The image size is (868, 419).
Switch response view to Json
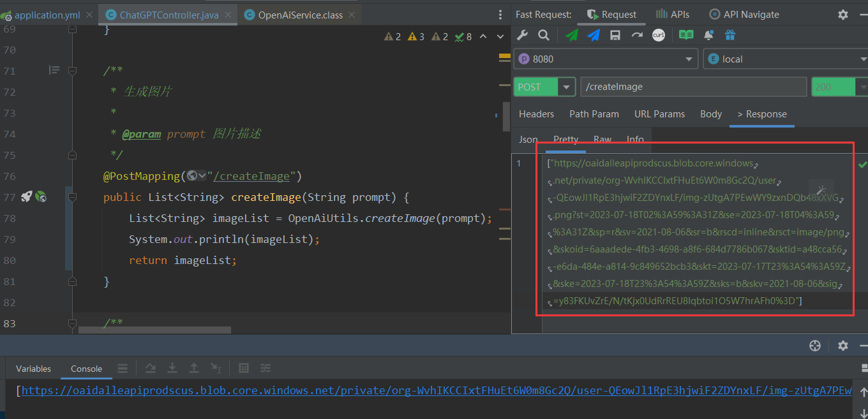528,139
